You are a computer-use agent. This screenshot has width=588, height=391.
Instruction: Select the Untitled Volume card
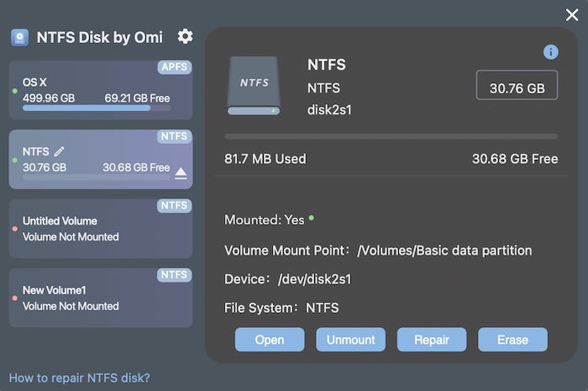tap(101, 229)
